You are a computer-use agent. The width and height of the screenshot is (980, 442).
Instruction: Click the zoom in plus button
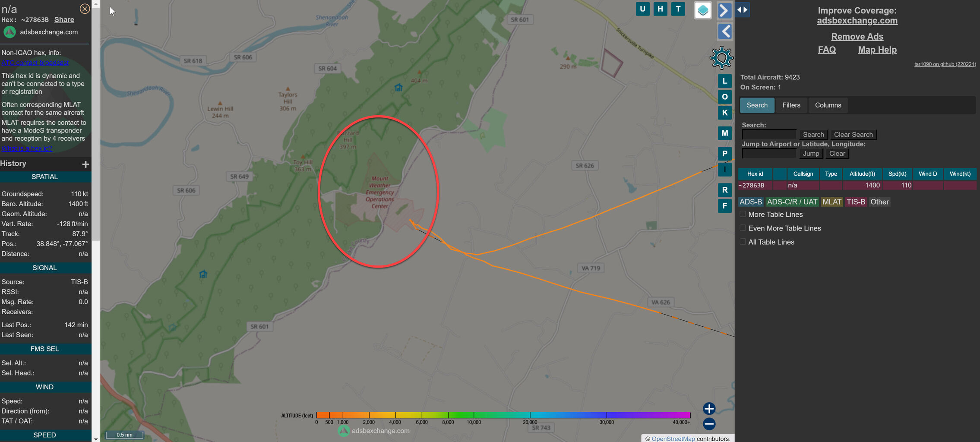click(x=709, y=408)
